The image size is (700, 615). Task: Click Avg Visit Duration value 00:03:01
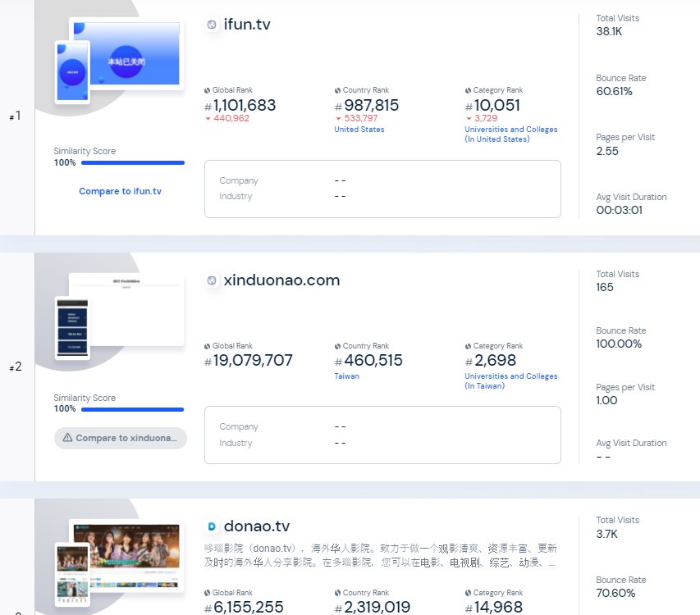pyautogui.click(x=620, y=211)
